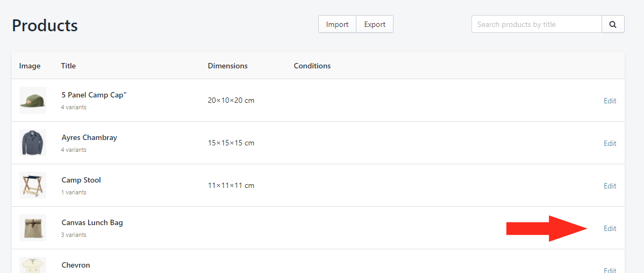Open the Chevron product thumbnail
644x273 pixels.
(33, 265)
